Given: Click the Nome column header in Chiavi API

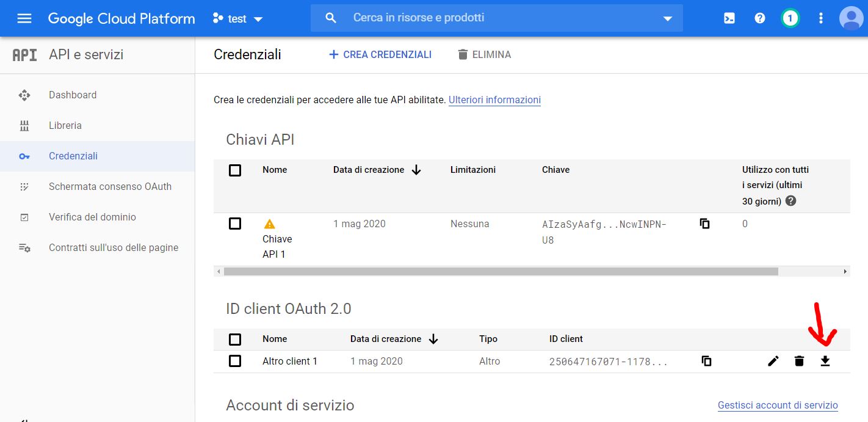Looking at the screenshot, I should (275, 170).
